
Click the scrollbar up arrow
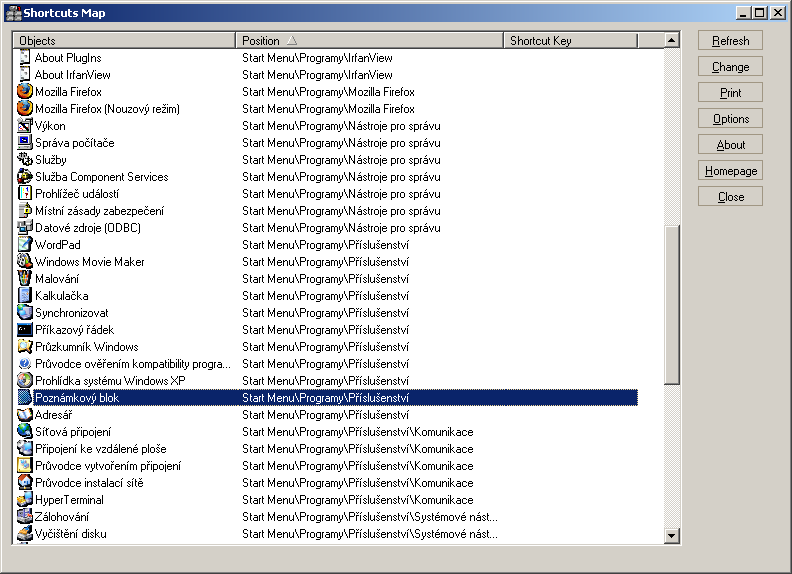671,40
